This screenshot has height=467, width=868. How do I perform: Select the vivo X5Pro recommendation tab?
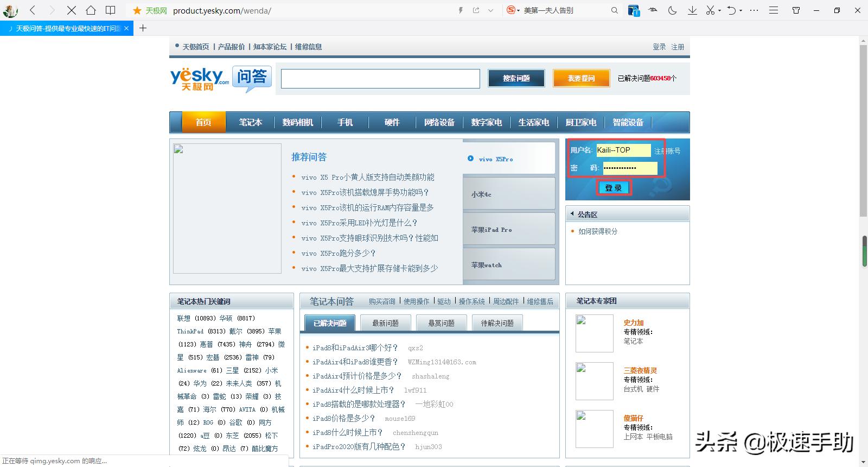pyautogui.click(x=509, y=159)
